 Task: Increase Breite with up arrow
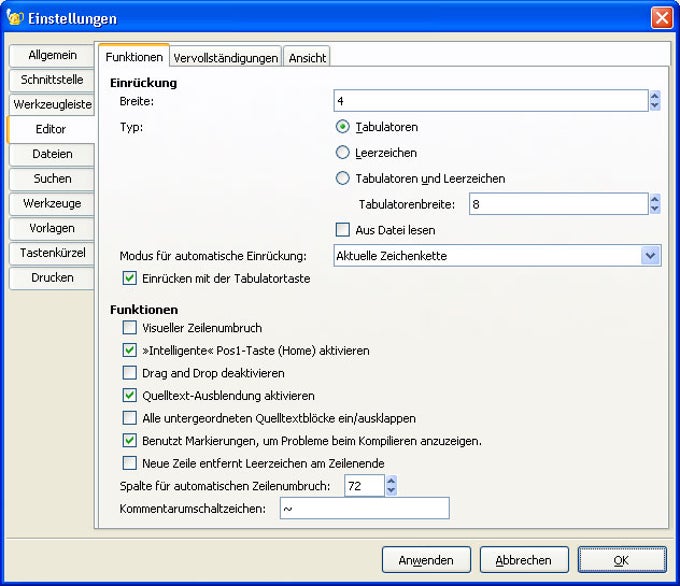coord(655,95)
